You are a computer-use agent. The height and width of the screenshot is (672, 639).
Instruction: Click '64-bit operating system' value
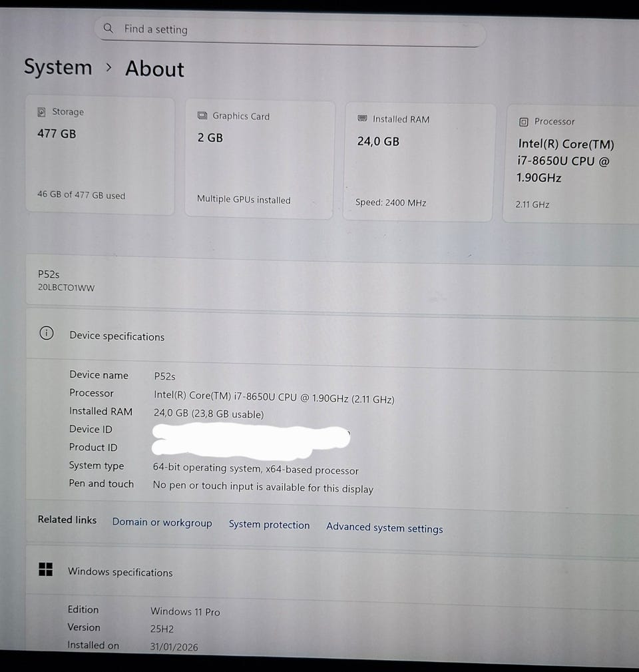(255, 468)
